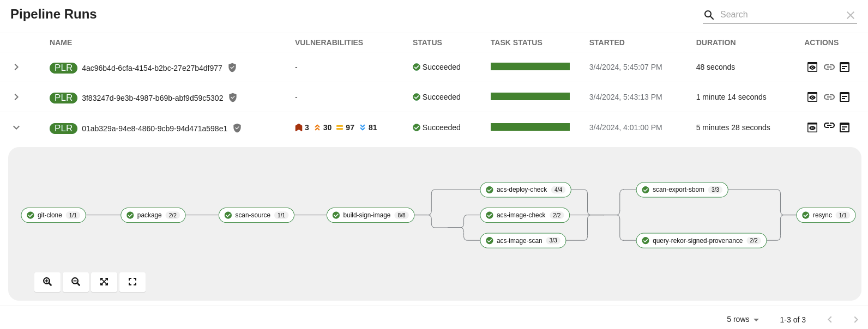View logs for run 3f83247d

pyautogui.click(x=845, y=97)
